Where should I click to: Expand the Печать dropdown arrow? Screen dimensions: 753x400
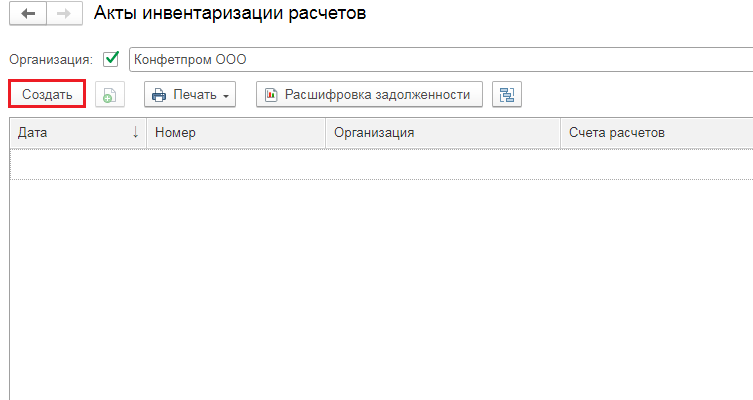tap(226, 96)
